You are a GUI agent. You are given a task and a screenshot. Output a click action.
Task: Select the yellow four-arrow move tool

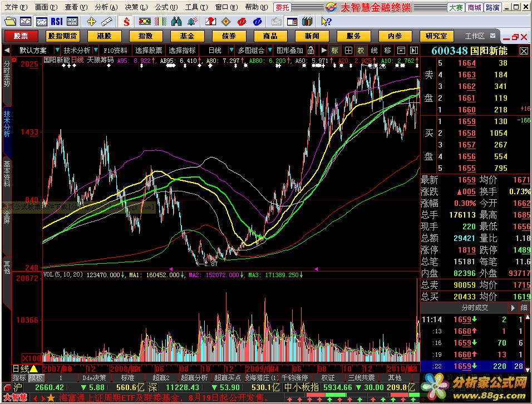click(x=91, y=22)
